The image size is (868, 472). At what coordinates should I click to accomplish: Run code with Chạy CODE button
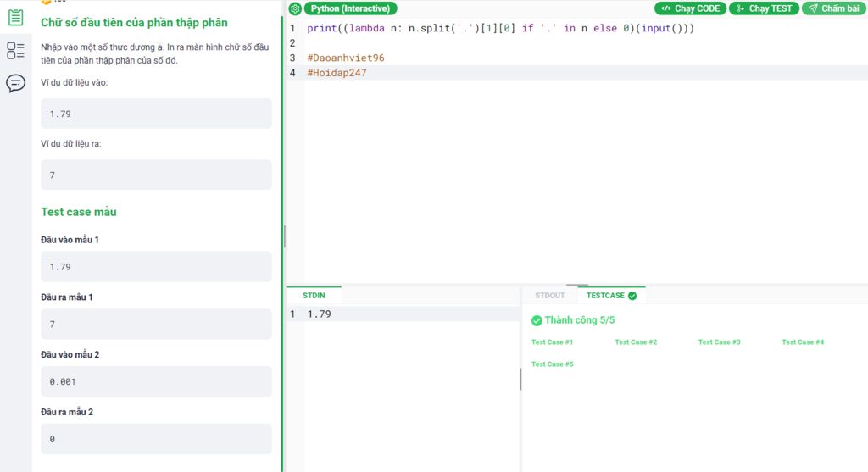[x=690, y=8]
